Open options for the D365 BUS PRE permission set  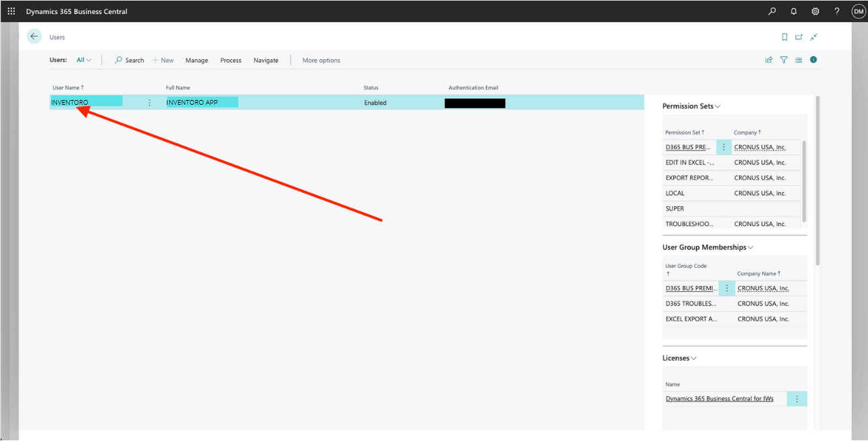tap(724, 147)
